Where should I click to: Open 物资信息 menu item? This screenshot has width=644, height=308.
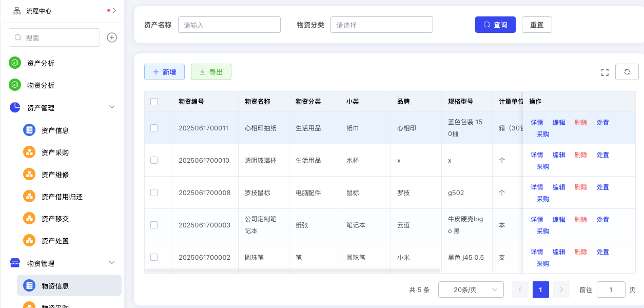pyautogui.click(x=69, y=285)
